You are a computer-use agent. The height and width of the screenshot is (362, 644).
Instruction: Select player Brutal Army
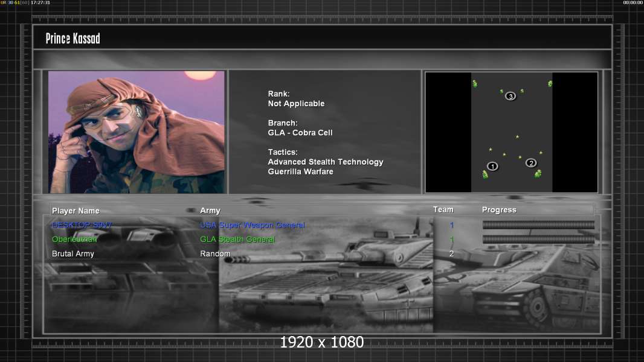click(x=72, y=254)
